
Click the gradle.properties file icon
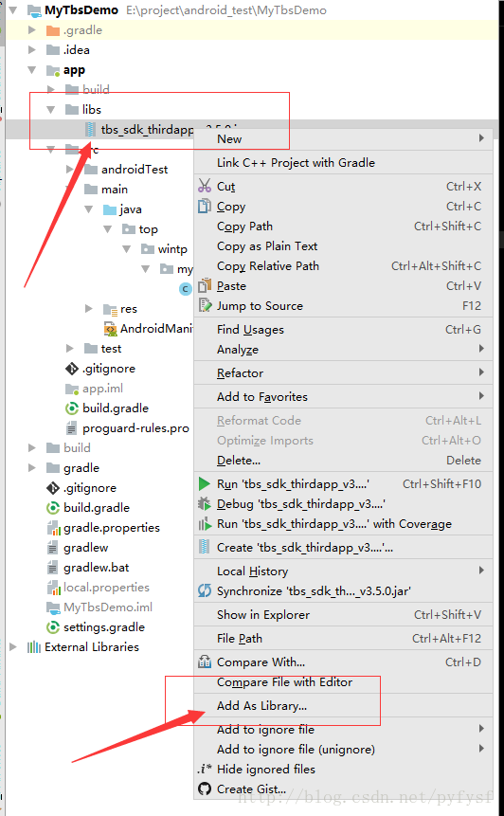click(54, 528)
